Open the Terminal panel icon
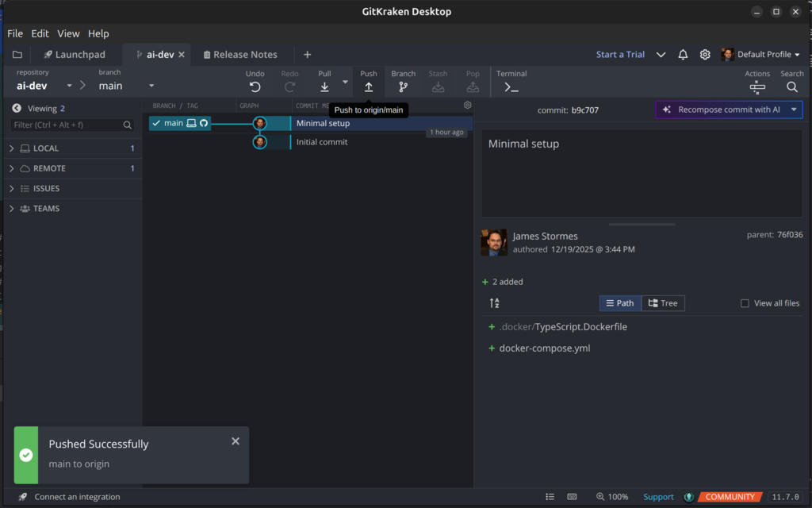812x508 pixels. 511,87
